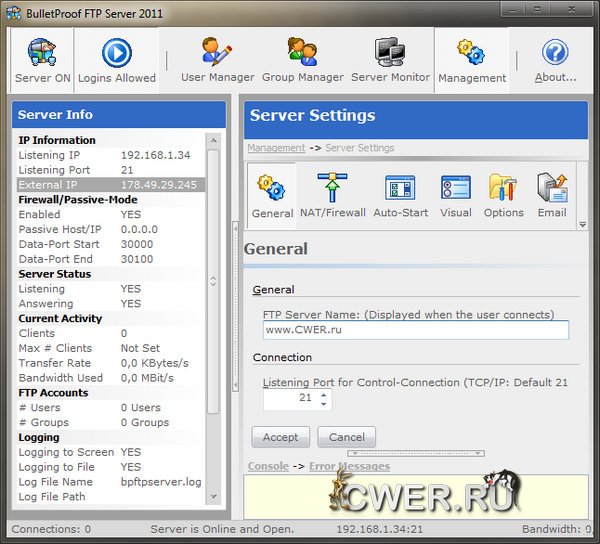Select the # Users row
600x544 pixels.
pyautogui.click(x=111, y=407)
